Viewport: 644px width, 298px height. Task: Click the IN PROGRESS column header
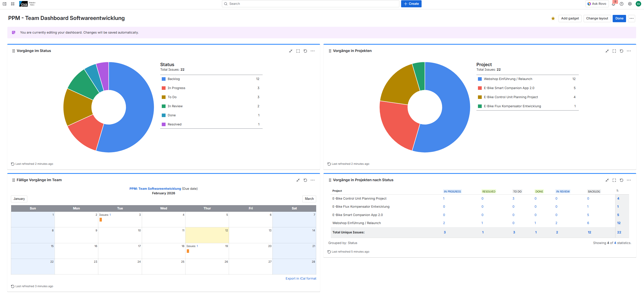(x=452, y=192)
